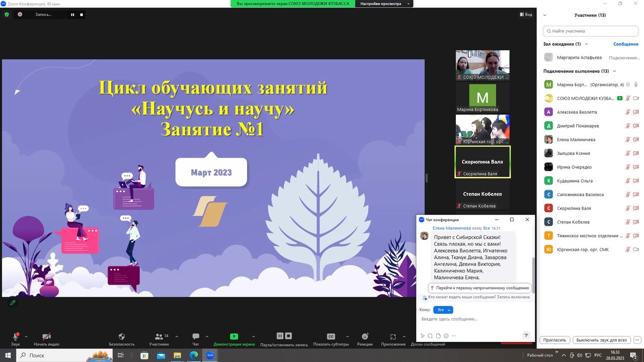
Task: Open the participants panel more options button
Action: [637, 340]
